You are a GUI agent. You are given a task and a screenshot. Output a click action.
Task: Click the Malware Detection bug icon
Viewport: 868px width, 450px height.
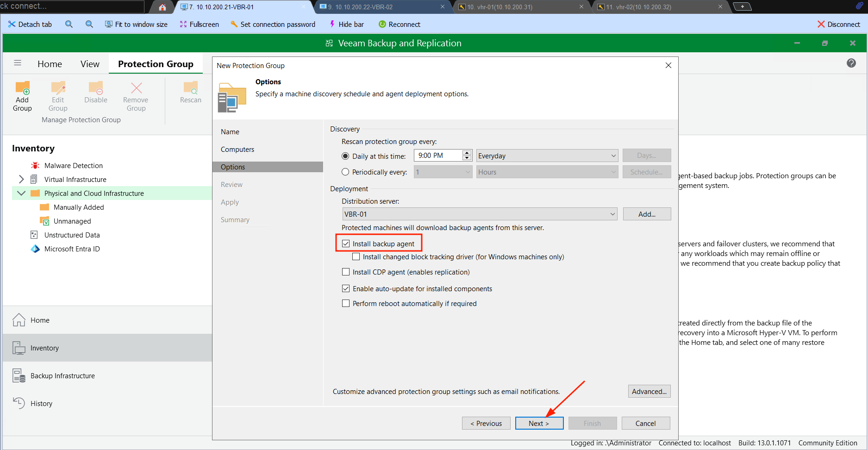pos(35,165)
